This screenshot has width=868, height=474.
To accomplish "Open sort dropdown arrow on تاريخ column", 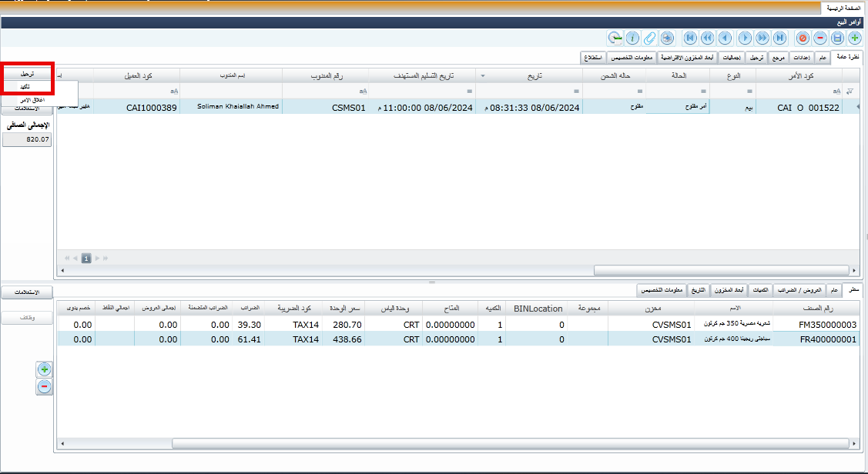I will (x=482, y=76).
